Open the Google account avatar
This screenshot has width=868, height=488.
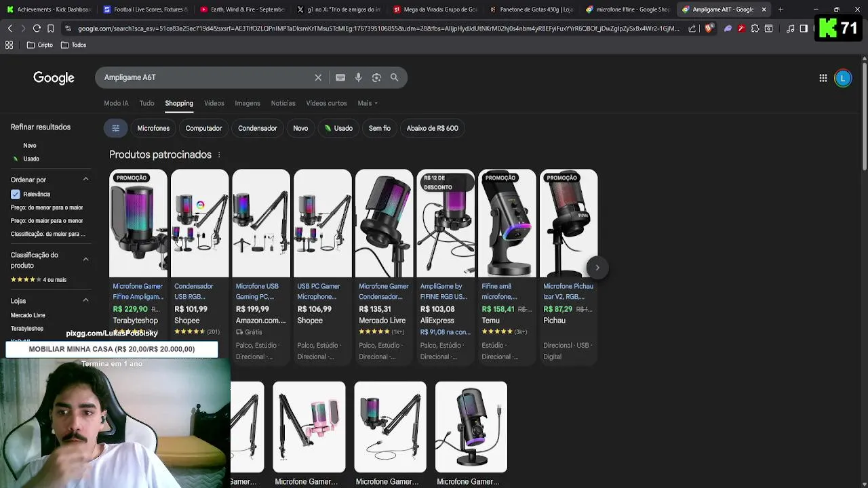[843, 78]
